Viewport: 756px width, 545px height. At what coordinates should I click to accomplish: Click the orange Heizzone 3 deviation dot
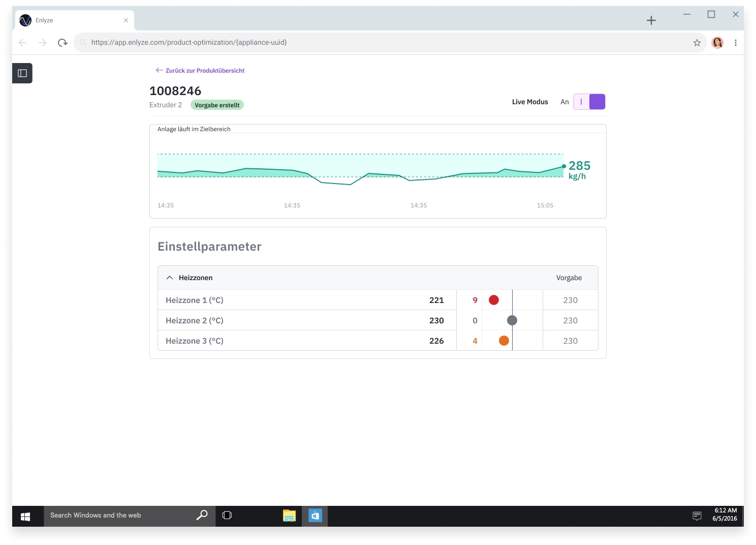point(503,341)
